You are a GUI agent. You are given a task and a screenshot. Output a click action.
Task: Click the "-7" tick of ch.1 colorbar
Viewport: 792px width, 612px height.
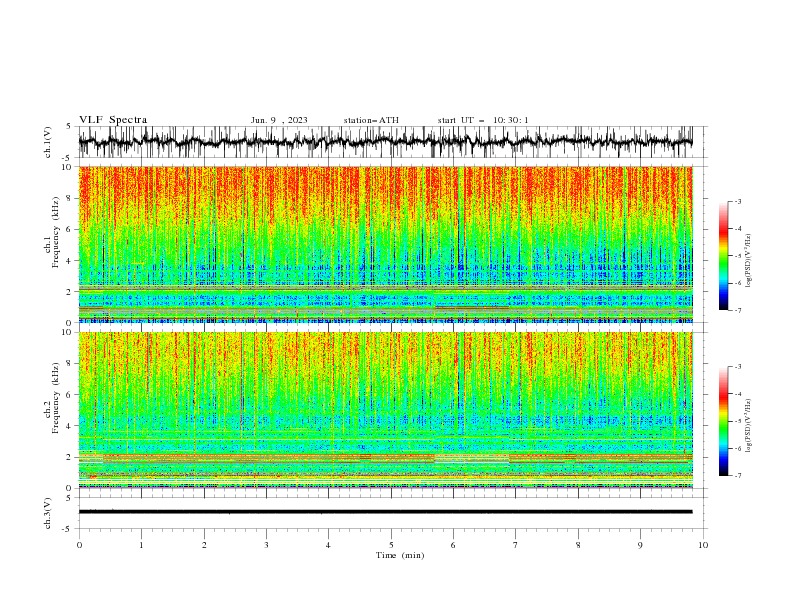coord(738,310)
